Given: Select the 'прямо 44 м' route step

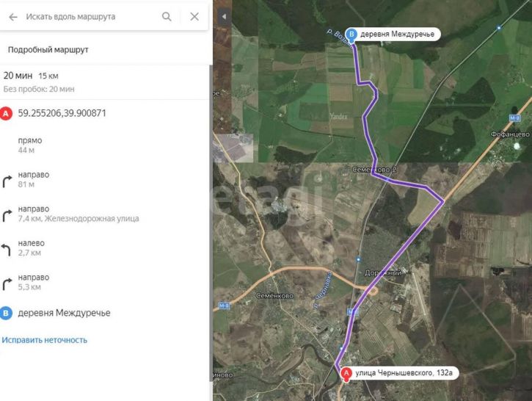Looking at the screenshot, I should [x=103, y=145].
